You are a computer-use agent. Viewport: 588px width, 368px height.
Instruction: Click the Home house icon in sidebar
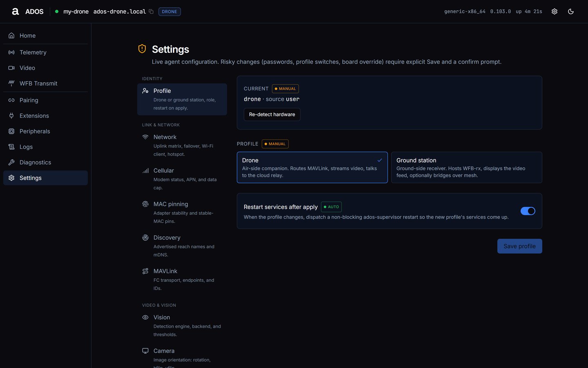point(11,36)
